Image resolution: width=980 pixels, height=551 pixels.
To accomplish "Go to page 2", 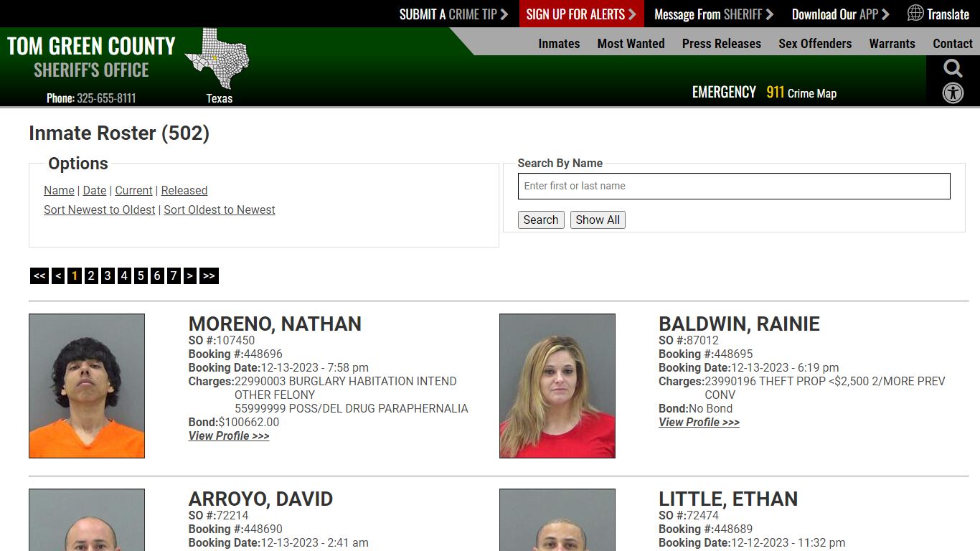I will (91, 275).
